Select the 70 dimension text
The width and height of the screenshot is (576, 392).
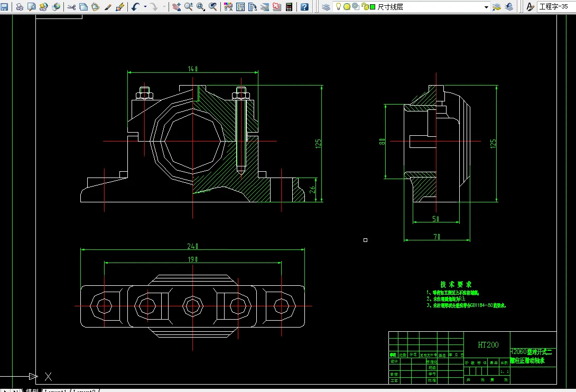point(437,237)
